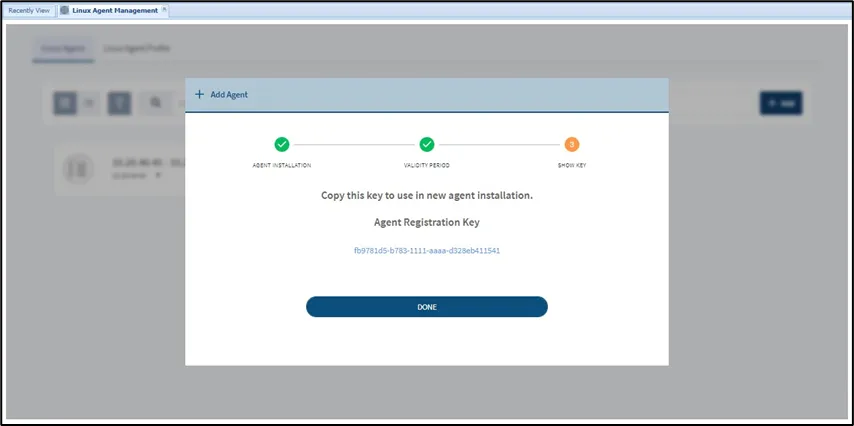Switch to the Linux Agent Management tab

tap(114, 10)
